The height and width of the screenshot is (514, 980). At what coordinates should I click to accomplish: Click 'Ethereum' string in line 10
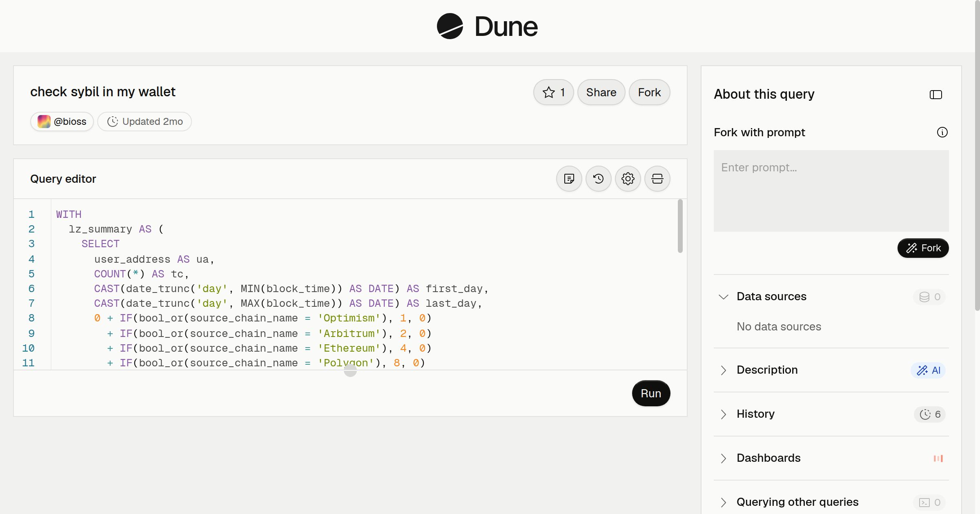[349, 348]
